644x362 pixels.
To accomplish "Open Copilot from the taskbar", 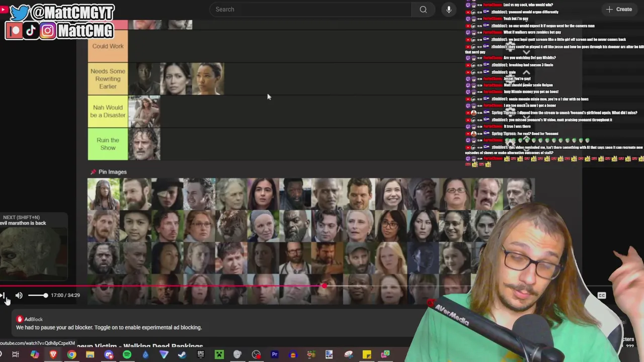I will click(x=34, y=354).
